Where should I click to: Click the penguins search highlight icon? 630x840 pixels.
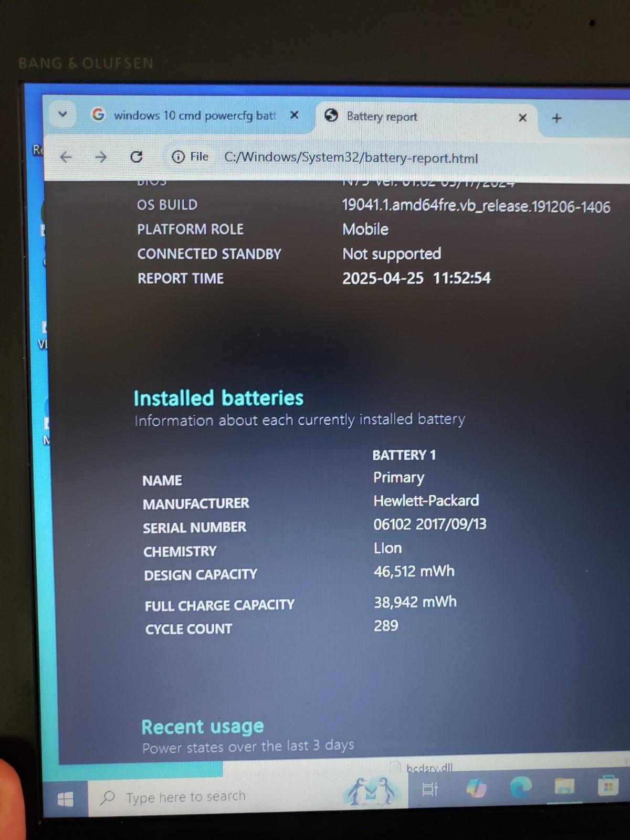pos(372,792)
